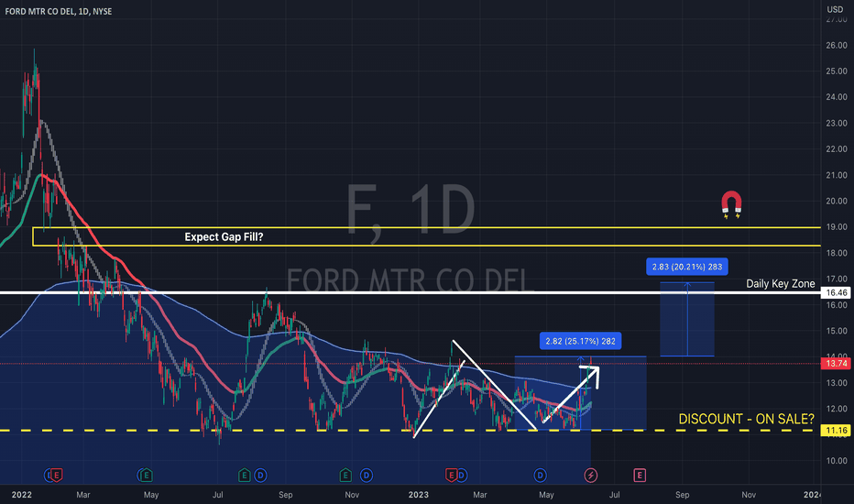Select the yellow 11.16 price label
854x504 pixels.
pos(836,431)
